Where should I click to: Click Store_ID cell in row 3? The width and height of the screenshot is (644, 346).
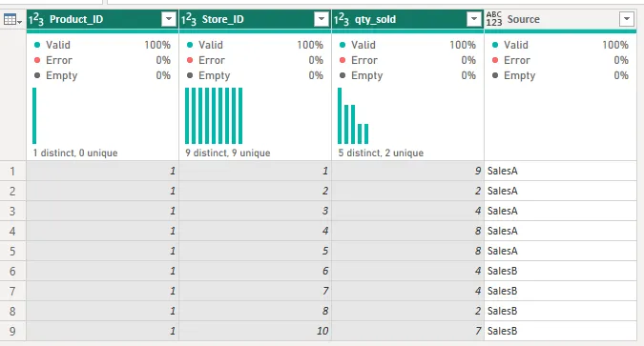point(255,211)
